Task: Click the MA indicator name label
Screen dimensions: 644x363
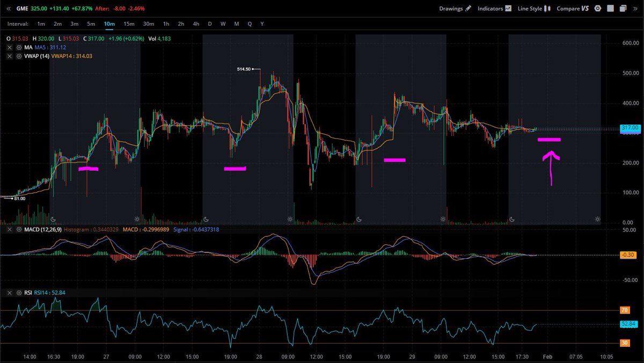Action: 28,47
